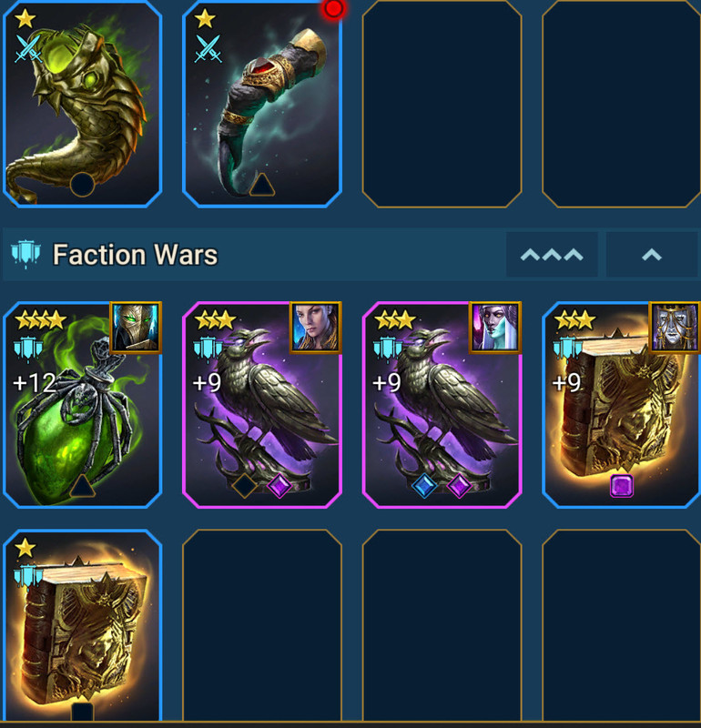Open the claw horn relic with red dot
The width and height of the screenshot is (701, 728).
(262, 103)
